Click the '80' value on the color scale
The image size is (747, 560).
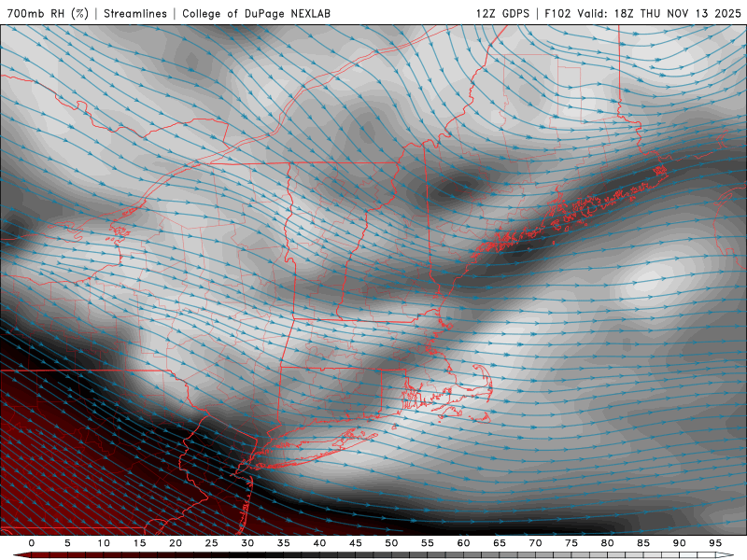(607, 543)
